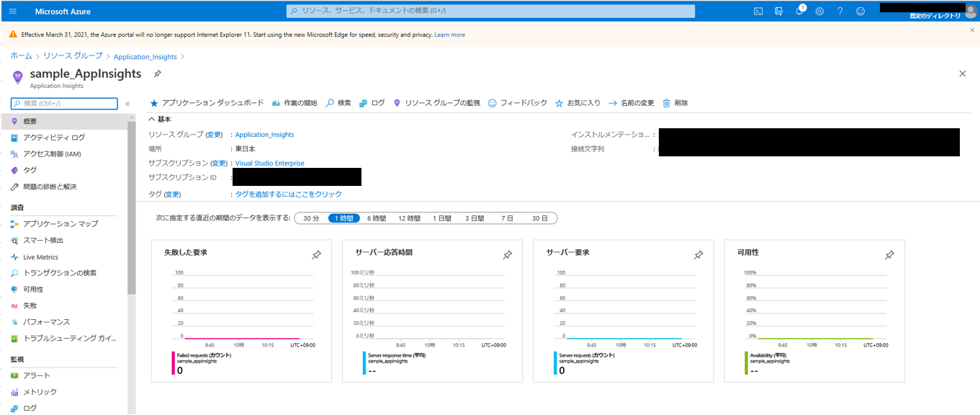Focus the left menu 検索 (Ctrl+/) field

(x=64, y=104)
